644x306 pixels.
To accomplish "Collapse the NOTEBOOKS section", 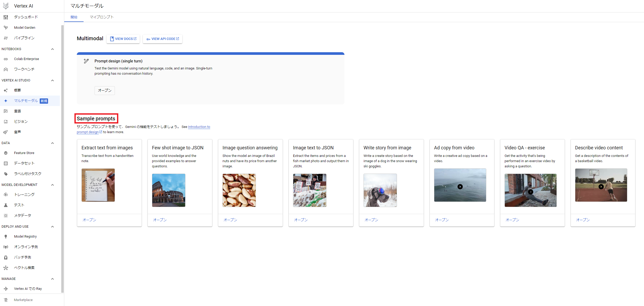I will pyautogui.click(x=52, y=49).
